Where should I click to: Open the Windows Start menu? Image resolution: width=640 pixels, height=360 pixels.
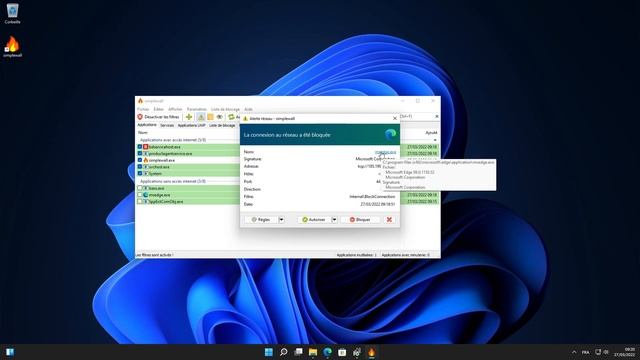pos(269,352)
